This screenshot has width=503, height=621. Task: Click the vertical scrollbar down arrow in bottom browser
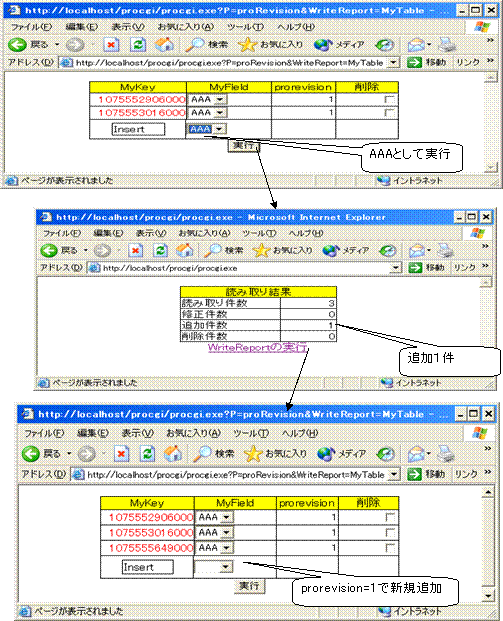pyautogui.click(x=488, y=595)
